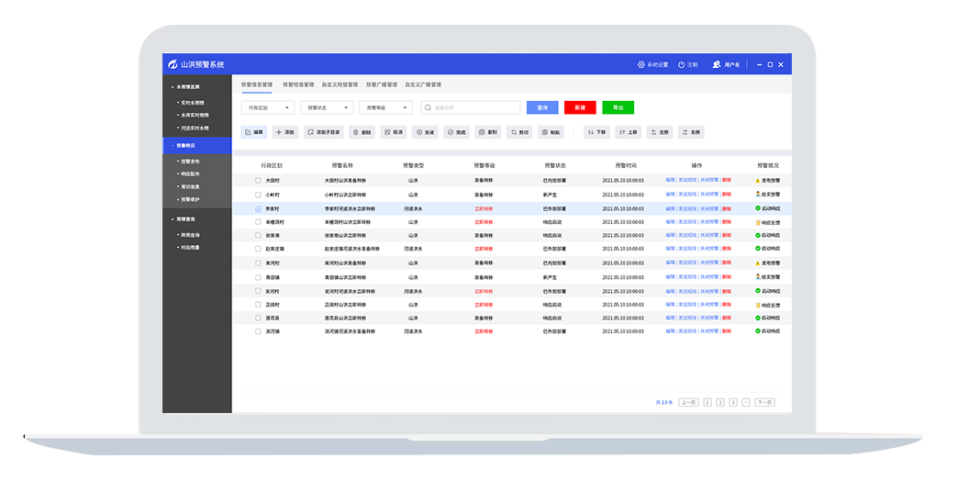The image size is (980, 492).
Task: Open the 行政区划 dropdown filter
Action: 268,107
